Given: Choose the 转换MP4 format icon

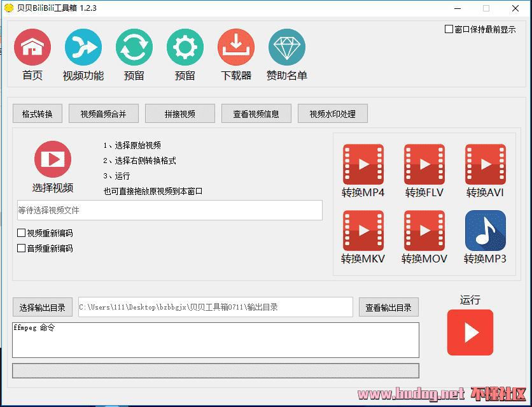Looking at the screenshot, I should click(x=363, y=164).
